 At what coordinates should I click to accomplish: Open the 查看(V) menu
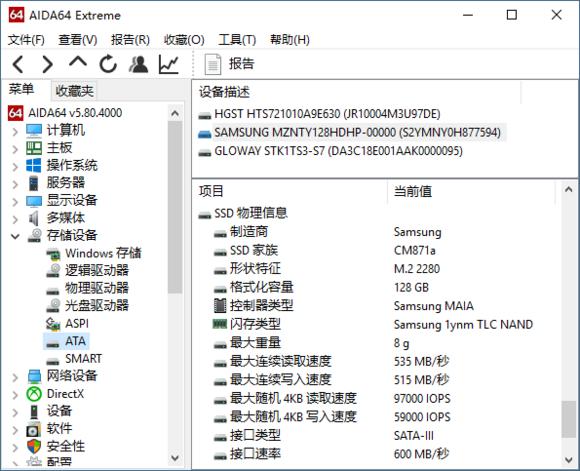(x=78, y=40)
